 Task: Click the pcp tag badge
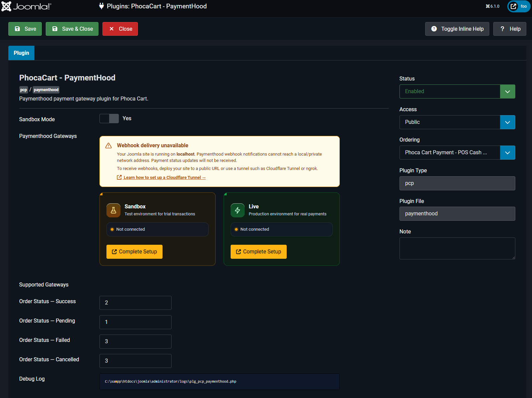coord(24,90)
